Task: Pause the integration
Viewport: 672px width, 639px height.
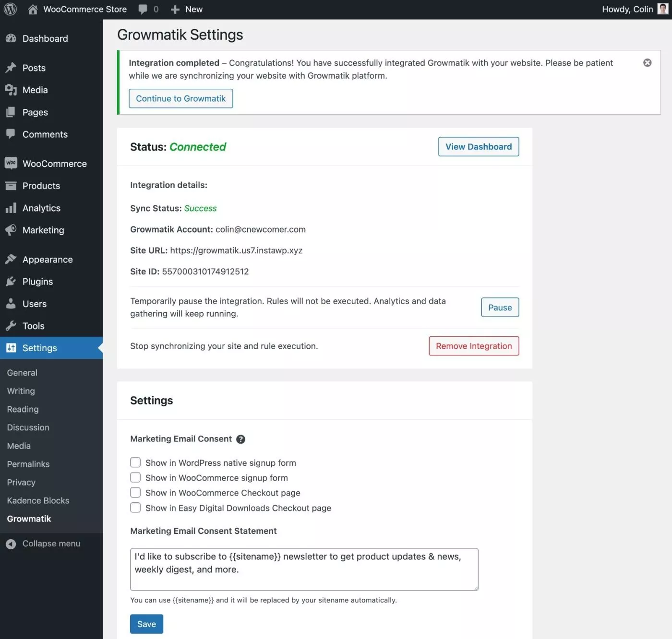Action: point(500,308)
